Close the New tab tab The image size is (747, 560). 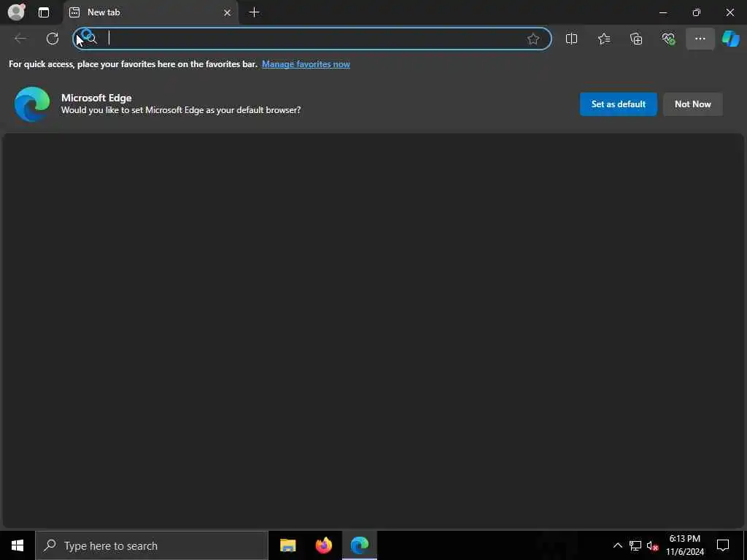(x=228, y=13)
